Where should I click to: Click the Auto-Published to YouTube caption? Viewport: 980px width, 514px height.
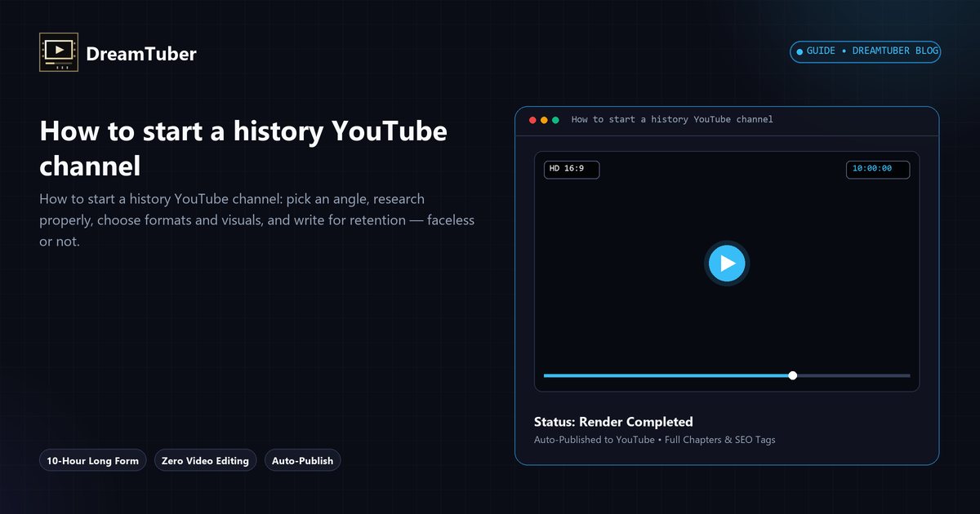(655, 440)
